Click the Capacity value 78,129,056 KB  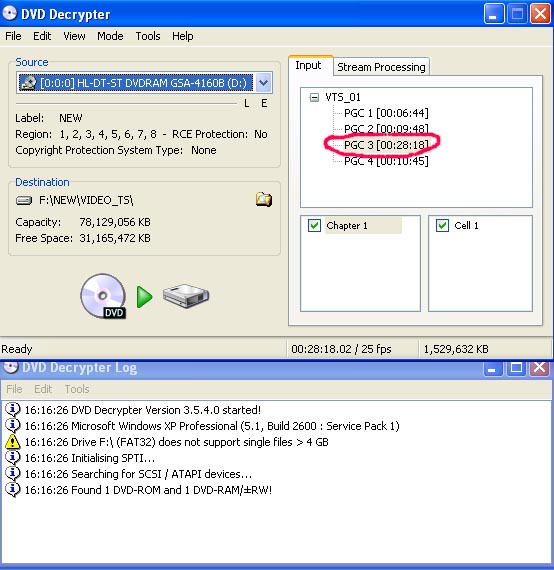115,222
